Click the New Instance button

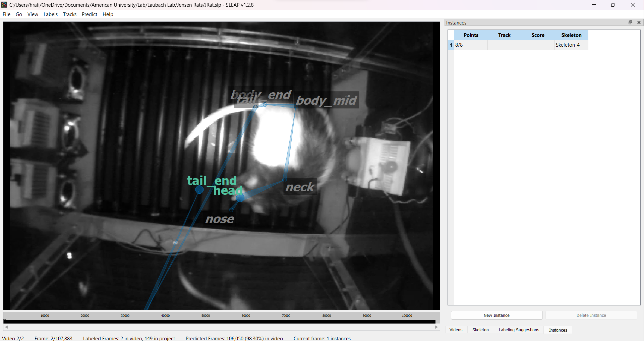click(496, 315)
